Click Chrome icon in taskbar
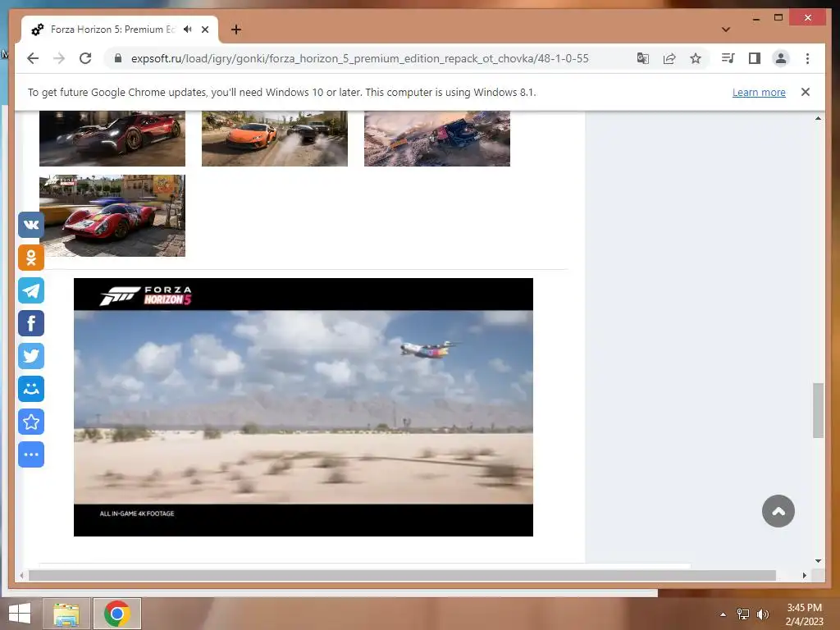The width and height of the screenshot is (840, 630). (x=117, y=614)
